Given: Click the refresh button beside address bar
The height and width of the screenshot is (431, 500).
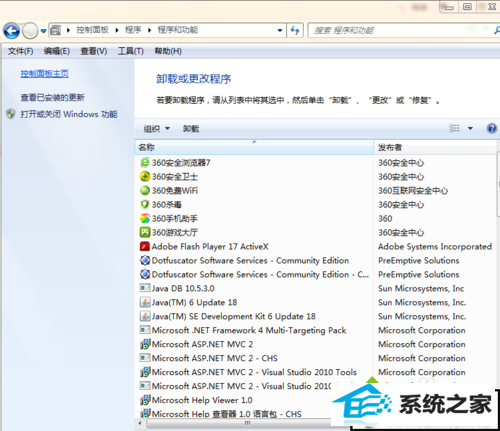Looking at the screenshot, I should click(295, 30).
